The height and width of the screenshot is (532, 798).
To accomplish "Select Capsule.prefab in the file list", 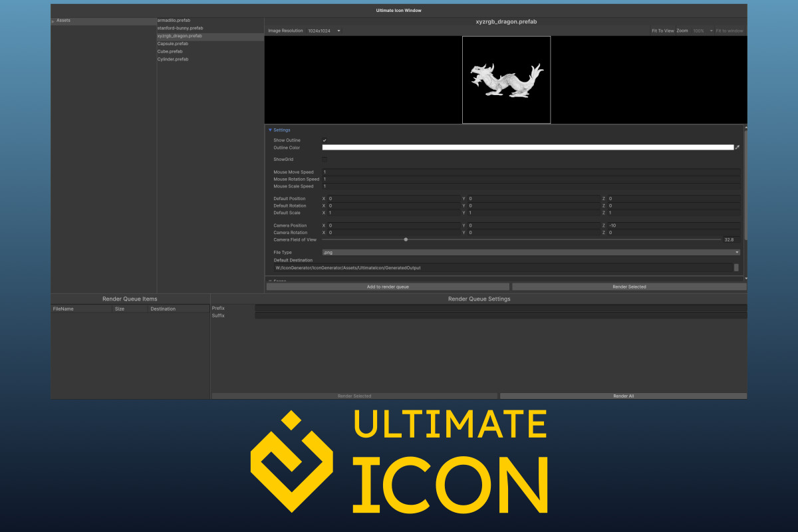I will tap(210, 44).
